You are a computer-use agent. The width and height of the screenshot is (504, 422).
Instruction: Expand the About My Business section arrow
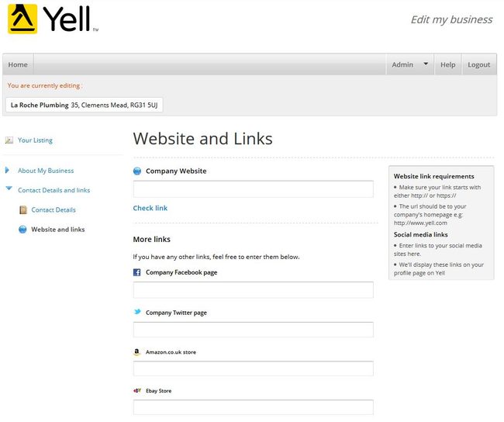[8, 171]
